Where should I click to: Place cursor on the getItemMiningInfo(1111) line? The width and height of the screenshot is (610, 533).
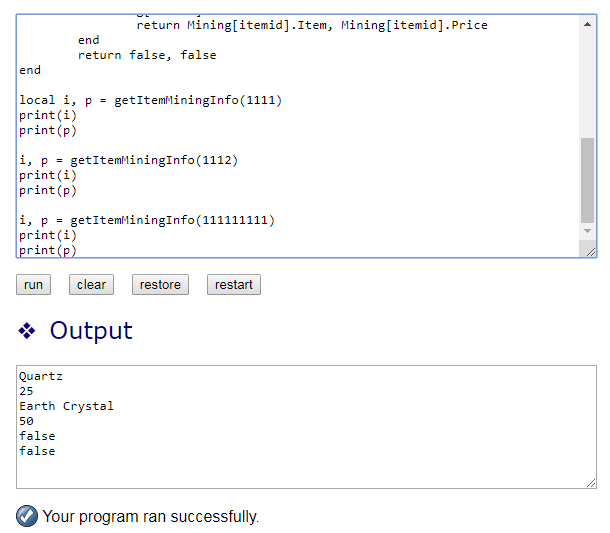click(x=151, y=100)
